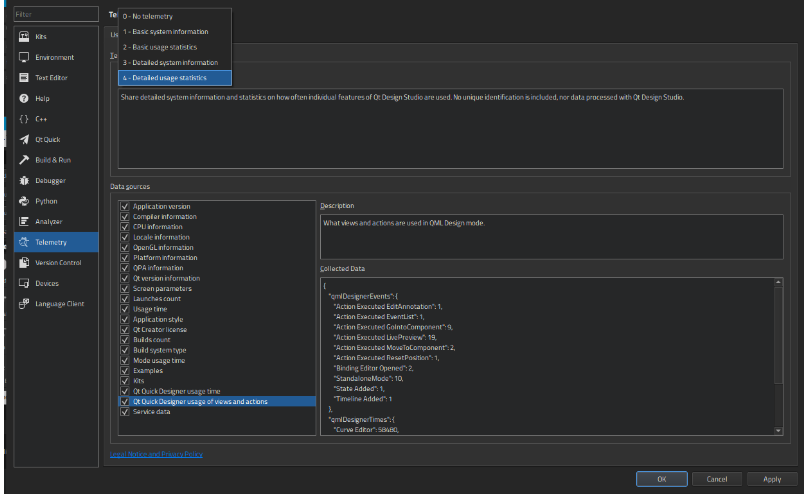This screenshot has height=494, width=805.
Task: Open the Kits settings icon
Action: (x=24, y=36)
